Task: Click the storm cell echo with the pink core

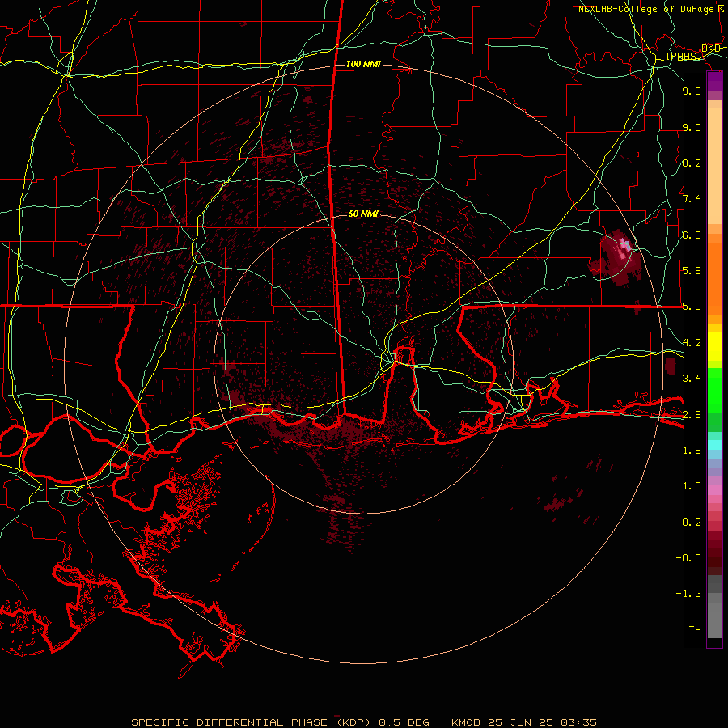Action: tap(617, 258)
